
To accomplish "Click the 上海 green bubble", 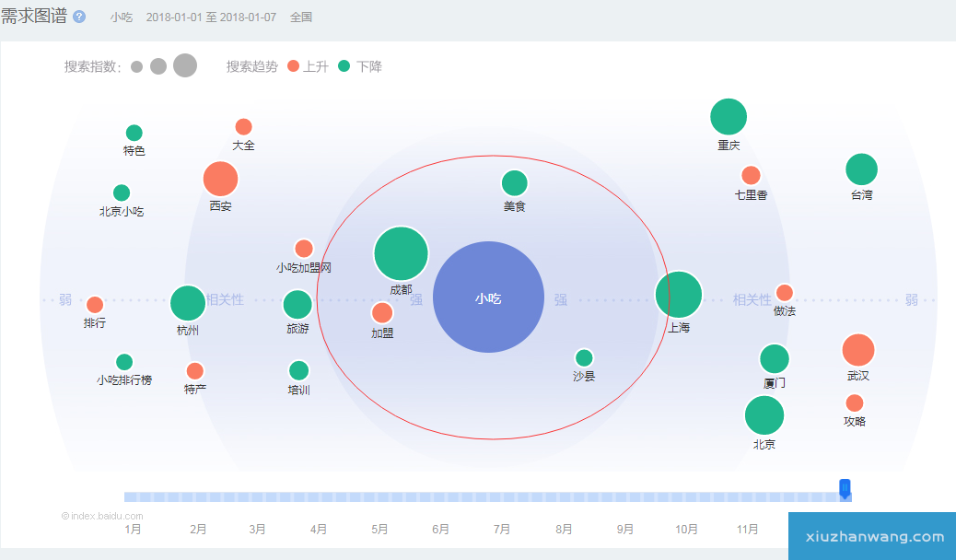I will pyautogui.click(x=679, y=295).
